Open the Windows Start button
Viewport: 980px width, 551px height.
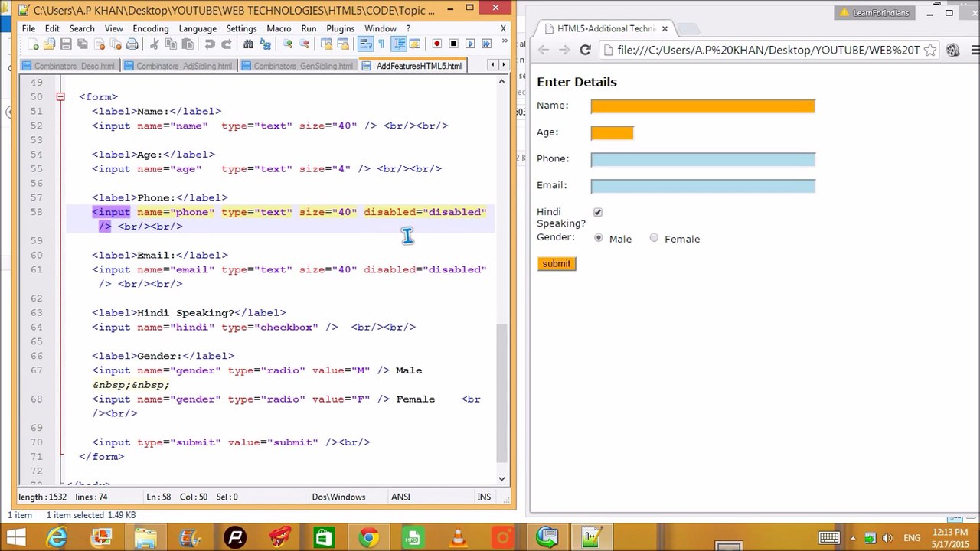15,538
